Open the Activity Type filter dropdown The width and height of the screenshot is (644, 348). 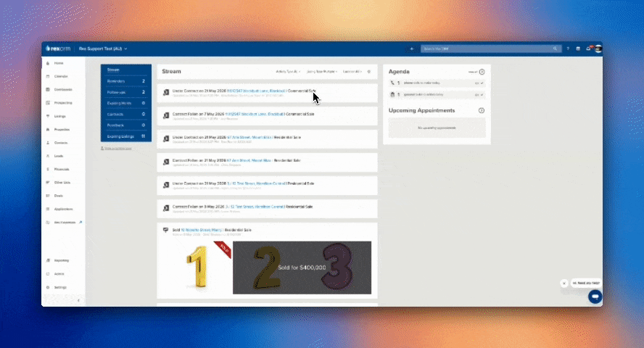pyautogui.click(x=288, y=71)
